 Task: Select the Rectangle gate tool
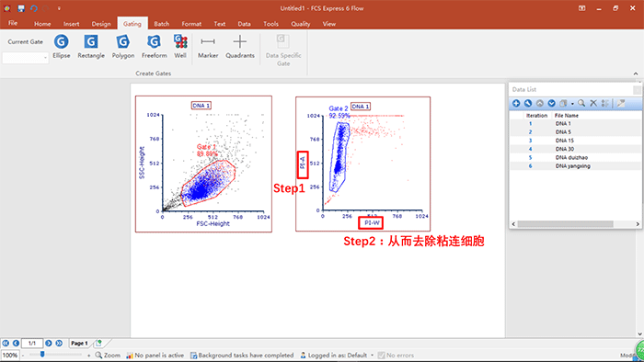coord(91,47)
